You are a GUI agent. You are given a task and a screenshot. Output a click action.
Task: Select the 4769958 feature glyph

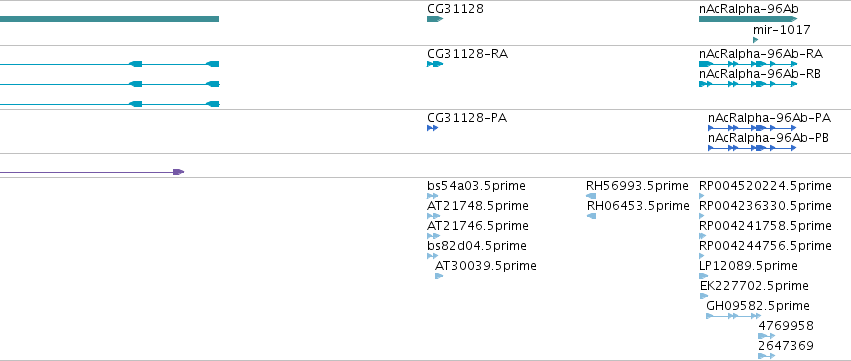click(767, 336)
